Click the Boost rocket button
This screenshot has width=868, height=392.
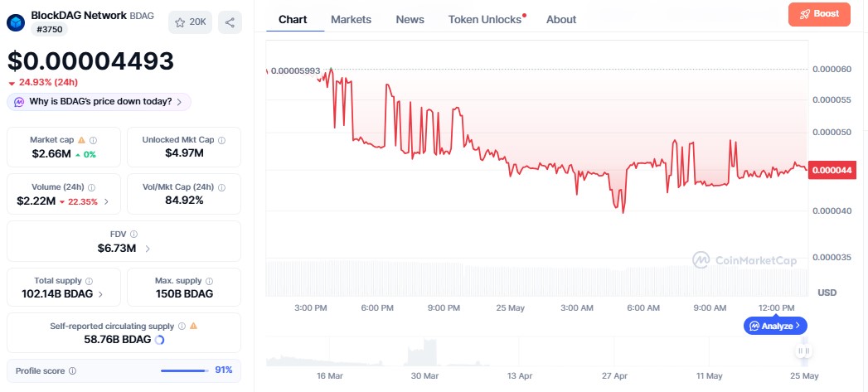point(819,14)
